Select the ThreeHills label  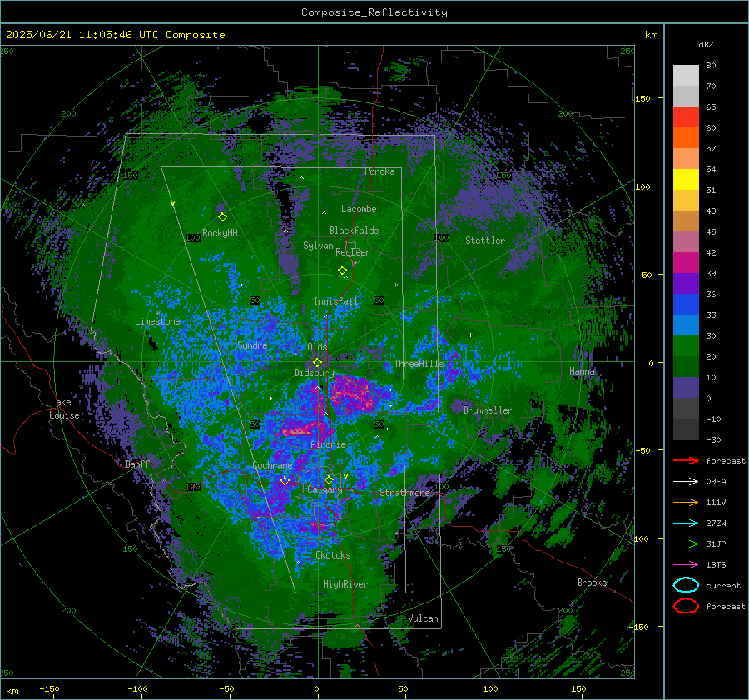pyautogui.click(x=419, y=364)
